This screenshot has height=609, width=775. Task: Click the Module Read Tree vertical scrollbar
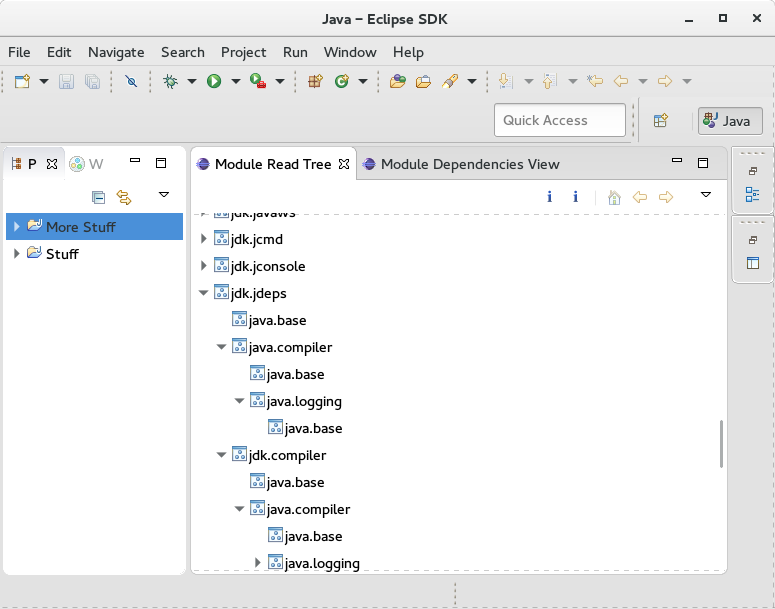(x=722, y=444)
